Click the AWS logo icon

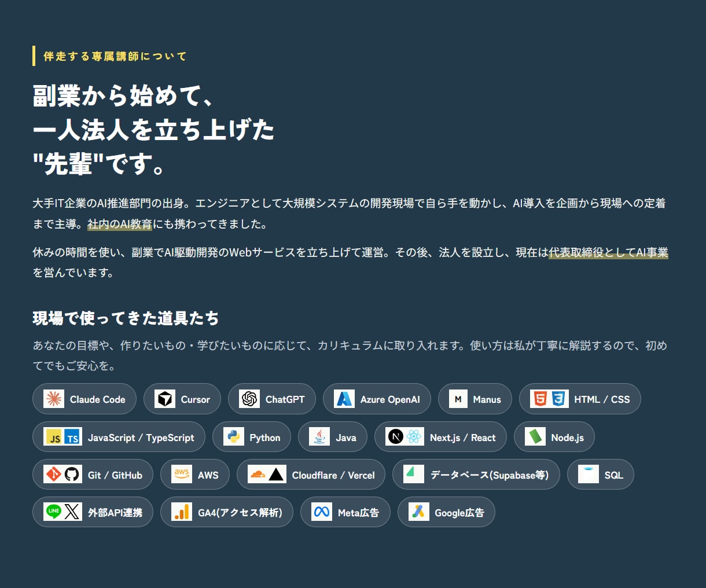pos(182,475)
